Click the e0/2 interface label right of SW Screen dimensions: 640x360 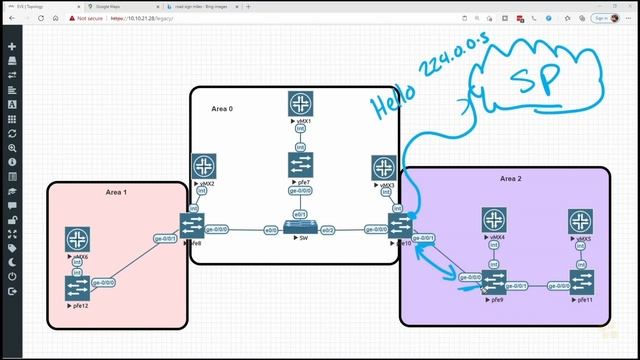327,230
